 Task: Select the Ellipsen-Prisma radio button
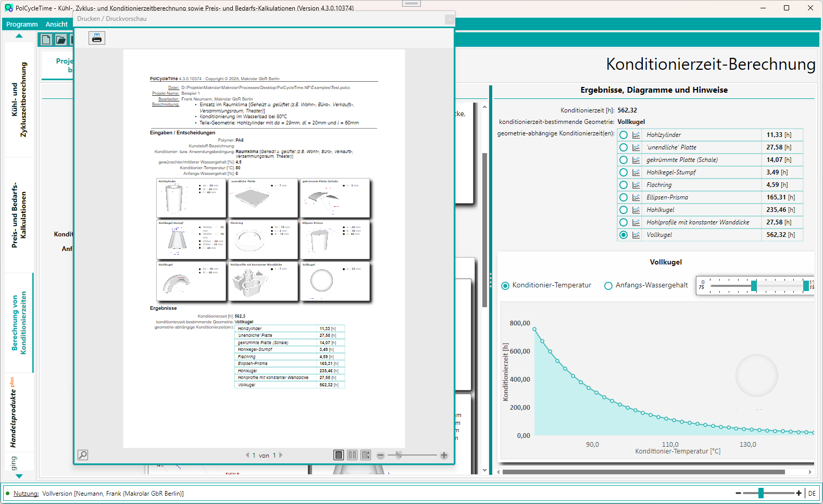pyautogui.click(x=624, y=197)
